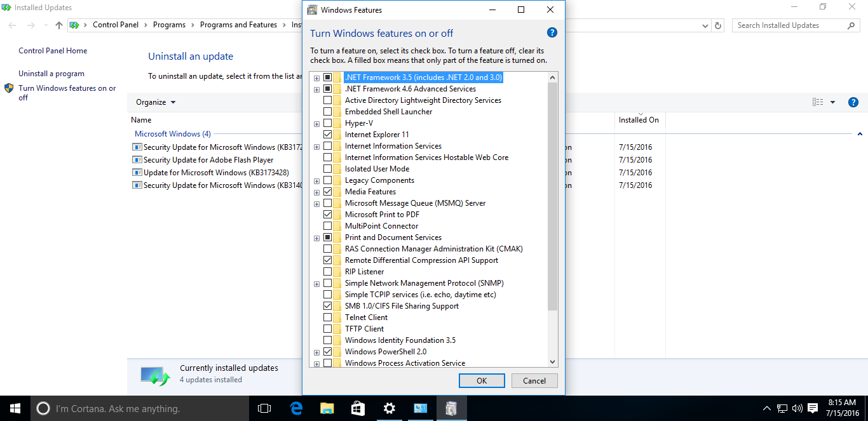This screenshot has height=421, width=868.
Task: Open Settings from the taskbar
Action: click(x=389, y=408)
